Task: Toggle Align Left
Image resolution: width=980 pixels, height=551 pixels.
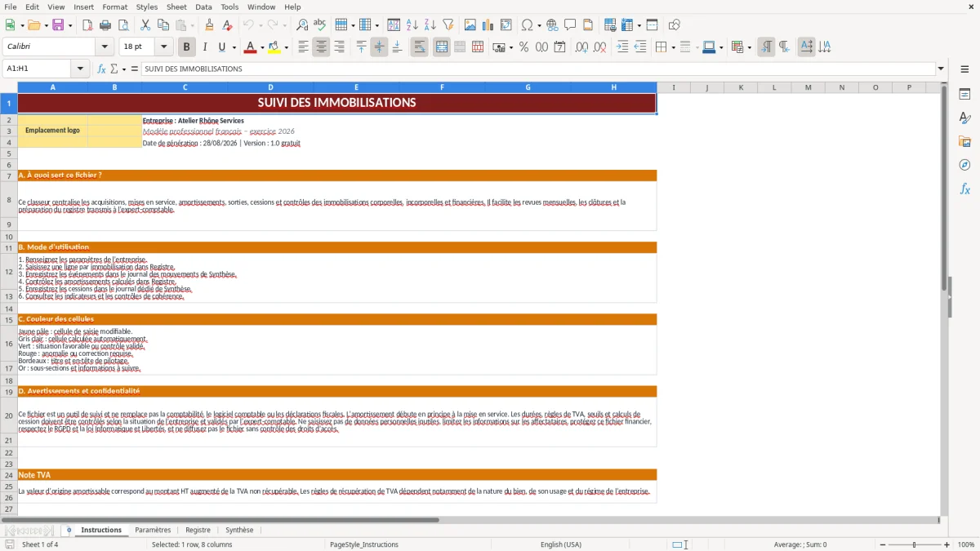Action: point(304,47)
